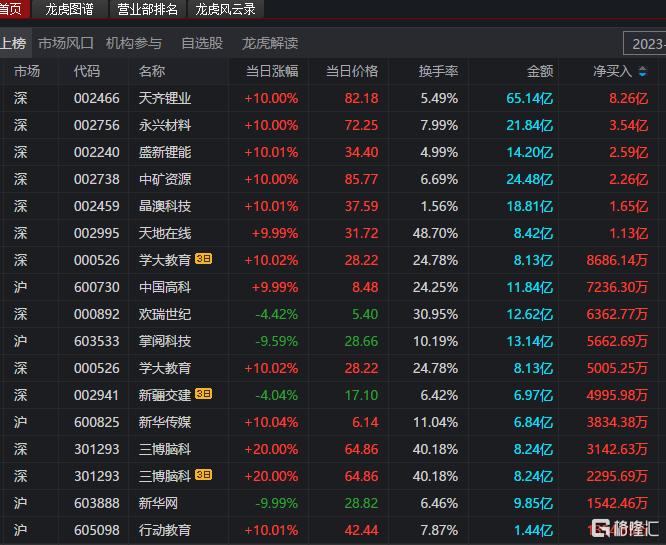Open the 2023 date picker field
This screenshot has width=666, height=545.
coord(645,43)
